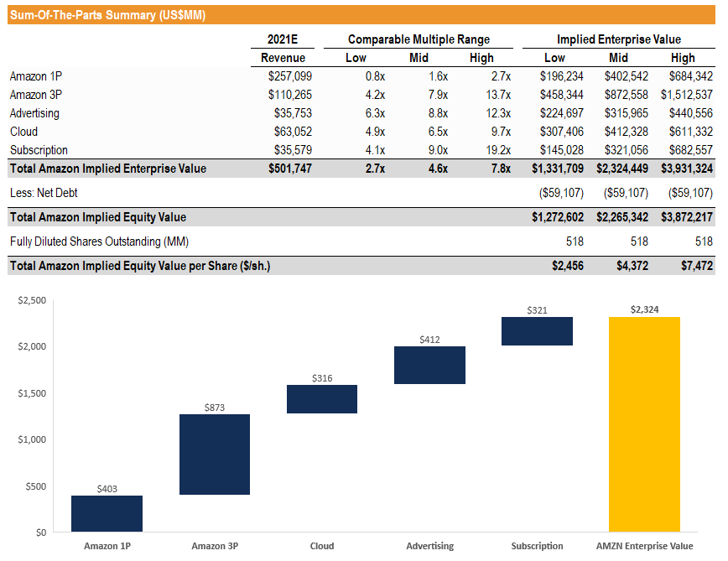
Task: Click Subscription high value $682,557
Action: [690, 150]
